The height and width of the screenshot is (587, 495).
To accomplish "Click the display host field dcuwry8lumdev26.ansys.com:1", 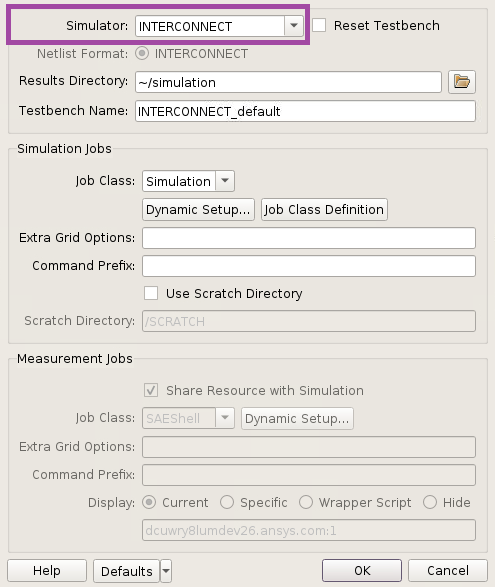I will [x=309, y=530].
